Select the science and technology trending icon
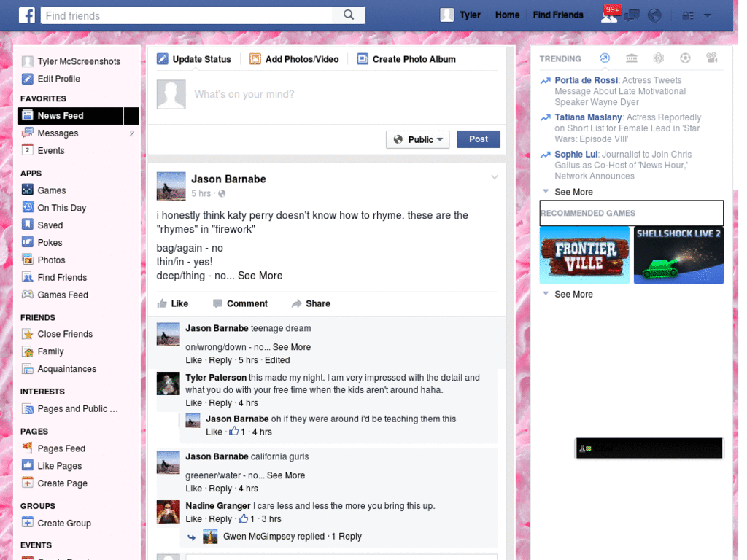This screenshot has width=747, height=560. click(x=659, y=58)
